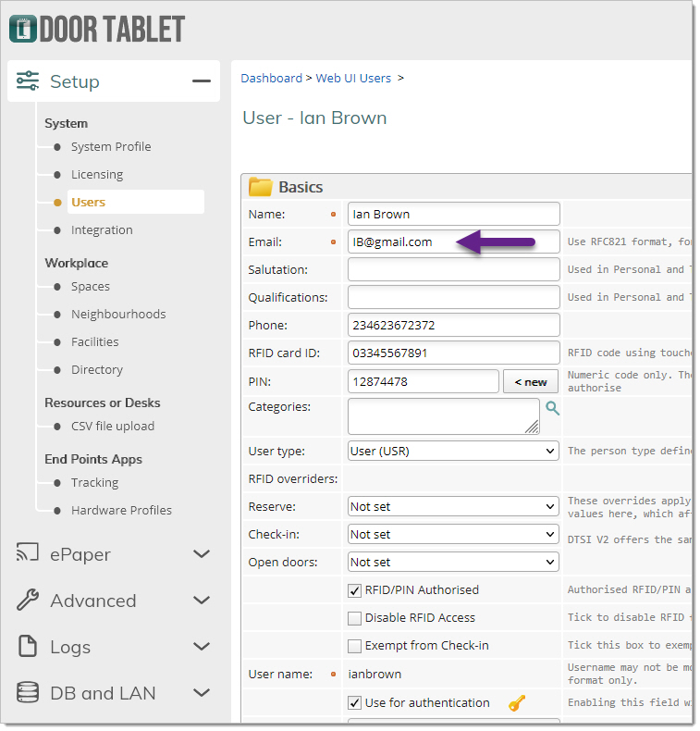Click the Advanced wrench icon

pos(28,601)
